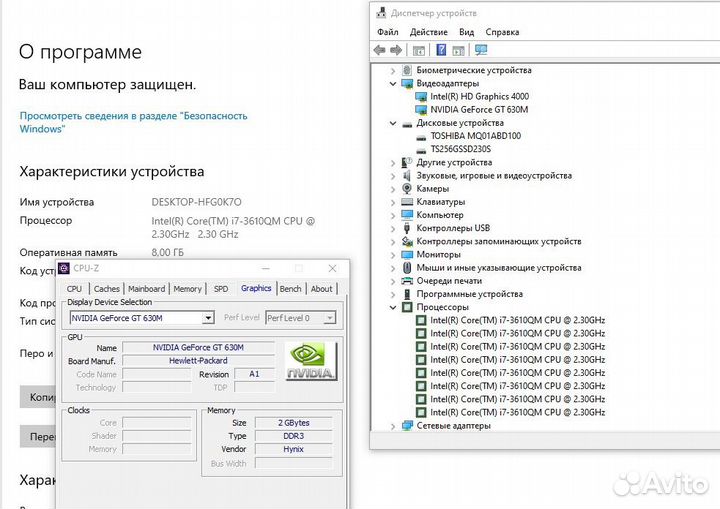Click the Контроллеры запоминающих устройств icon
This screenshot has width=720, height=509.
click(x=407, y=241)
